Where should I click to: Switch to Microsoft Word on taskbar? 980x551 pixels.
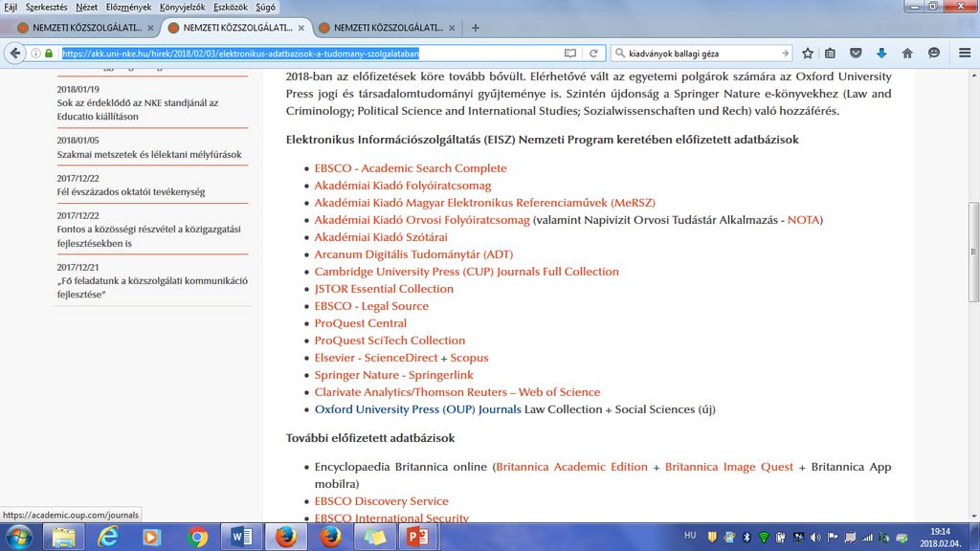pyautogui.click(x=241, y=538)
